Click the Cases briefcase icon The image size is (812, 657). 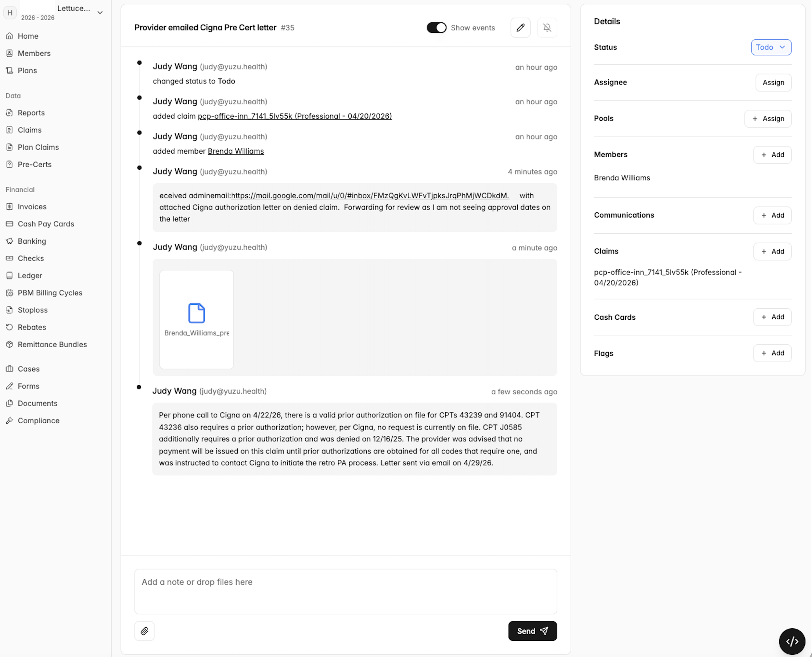(x=10, y=369)
